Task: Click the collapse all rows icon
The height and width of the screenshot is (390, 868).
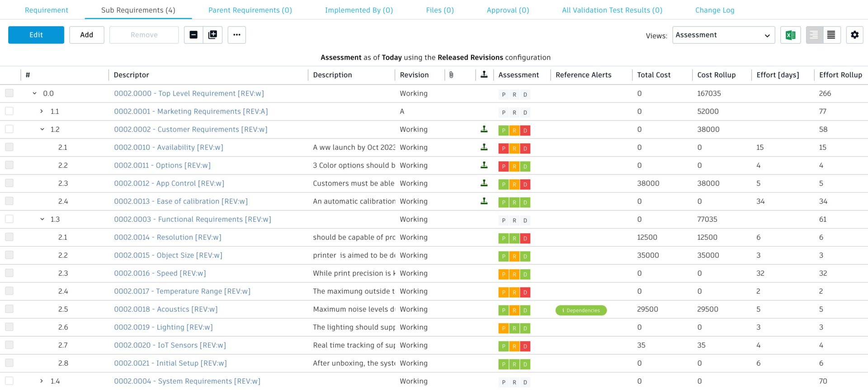Action: coord(193,35)
